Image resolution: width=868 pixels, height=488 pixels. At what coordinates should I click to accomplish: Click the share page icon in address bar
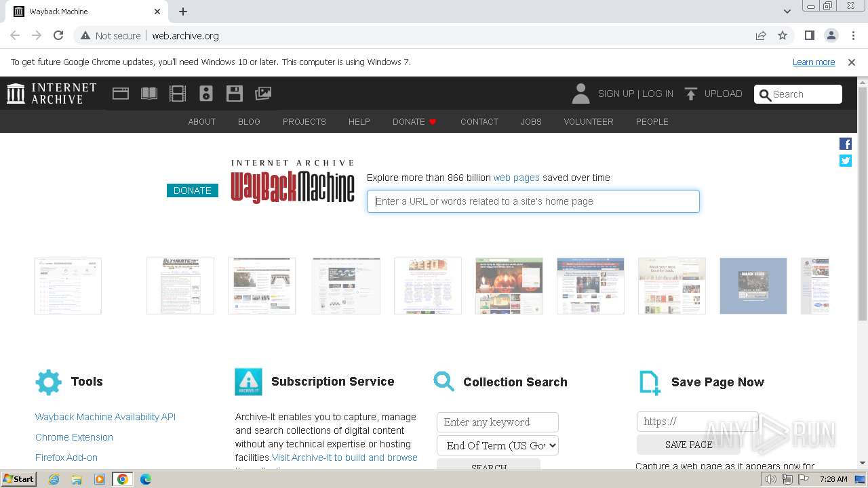tap(761, 35)
